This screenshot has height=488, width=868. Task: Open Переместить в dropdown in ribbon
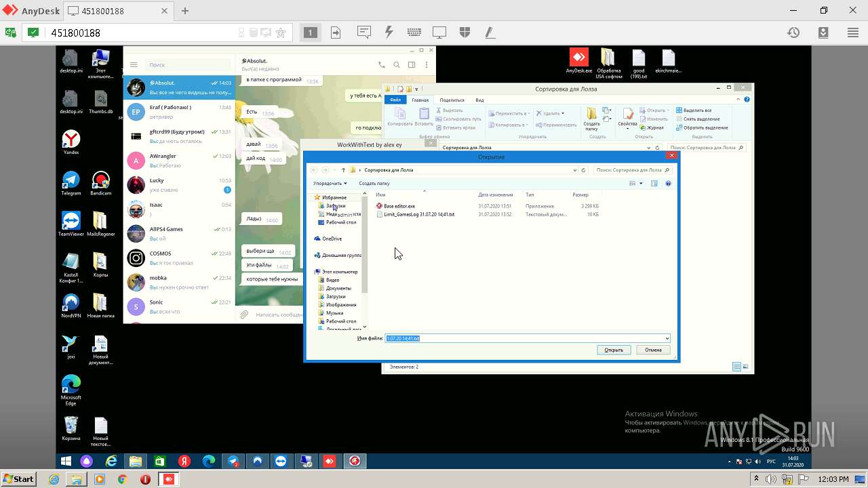tap(508, 113)
